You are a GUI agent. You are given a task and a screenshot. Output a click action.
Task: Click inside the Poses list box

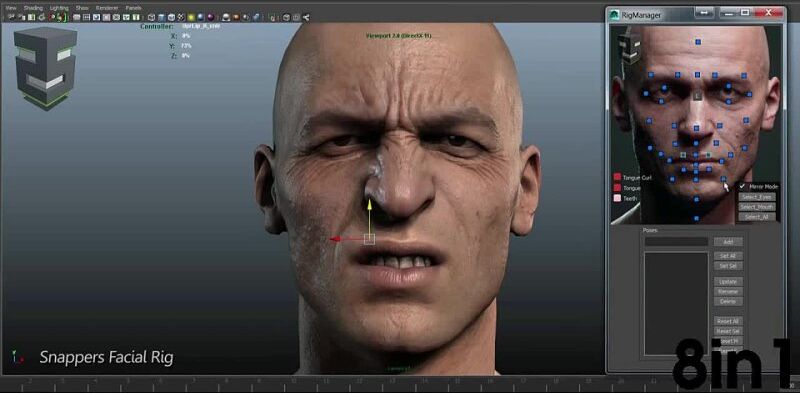point(676,303)
